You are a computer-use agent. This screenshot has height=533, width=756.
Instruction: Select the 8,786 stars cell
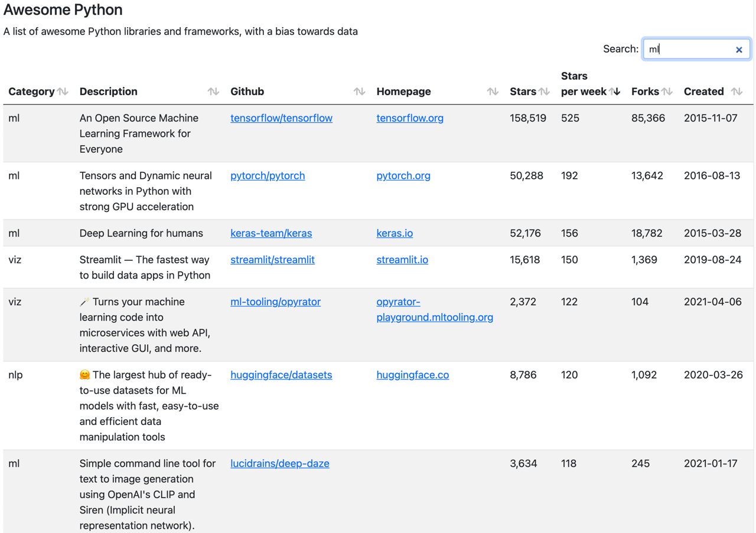click(x=523, y=375)
